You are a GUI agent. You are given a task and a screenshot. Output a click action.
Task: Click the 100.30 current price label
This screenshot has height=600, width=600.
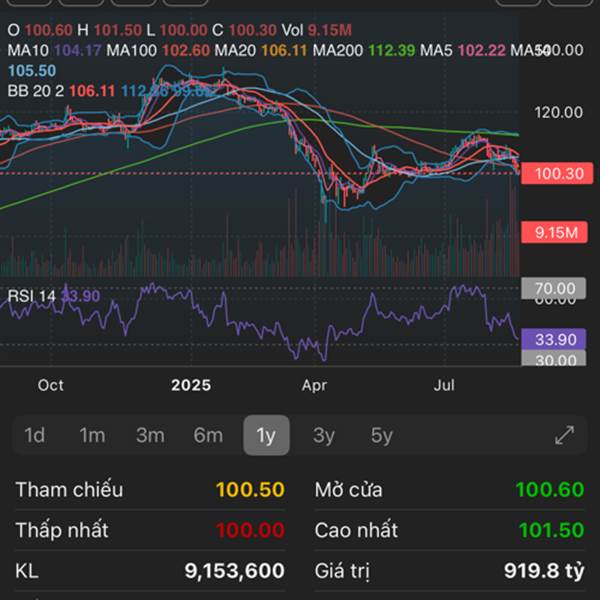point(557,173)
